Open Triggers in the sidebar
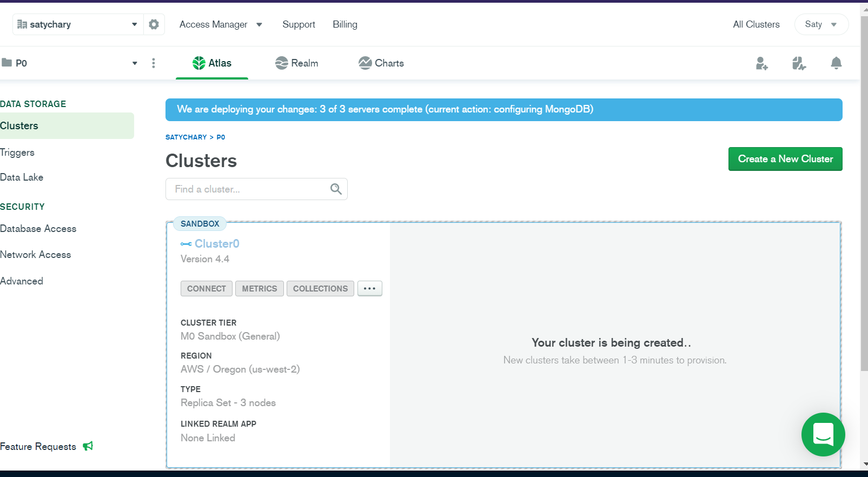868x477 pixels. [17, 153]
